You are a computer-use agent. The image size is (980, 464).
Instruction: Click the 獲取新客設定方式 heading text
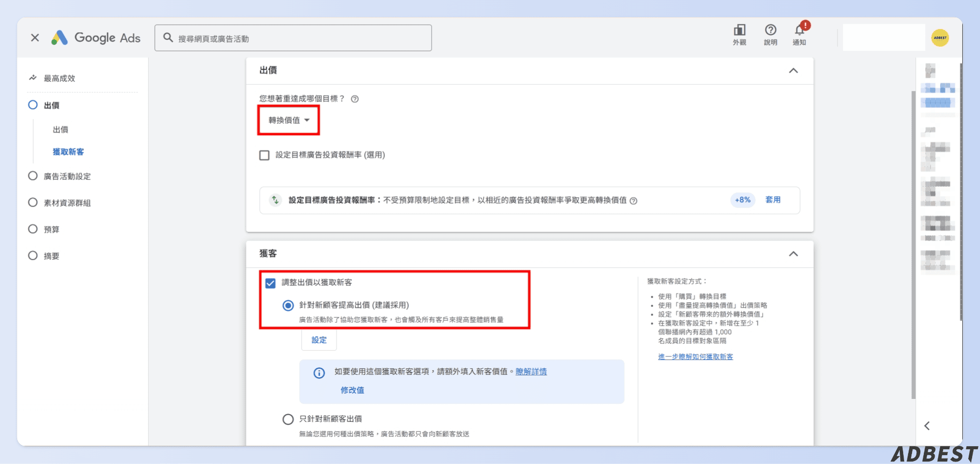point(677,281)
